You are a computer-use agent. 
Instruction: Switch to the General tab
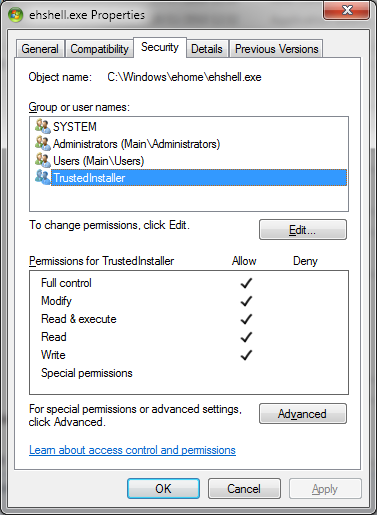[40, 49]
